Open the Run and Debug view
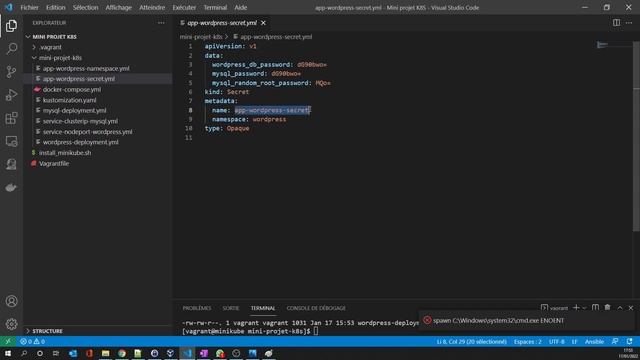Screen dimensions: 640x360 tap(11, 95)
